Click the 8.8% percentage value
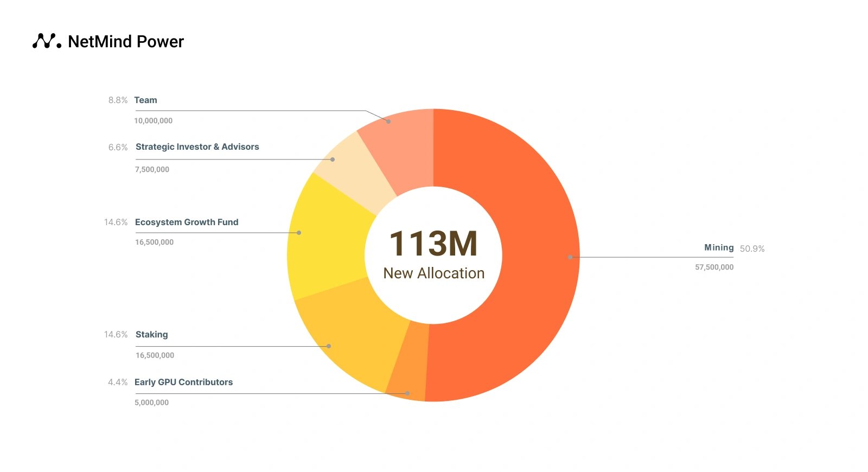Image resolution: width=868 pixels, height=472 pixels. coord(118,100)
